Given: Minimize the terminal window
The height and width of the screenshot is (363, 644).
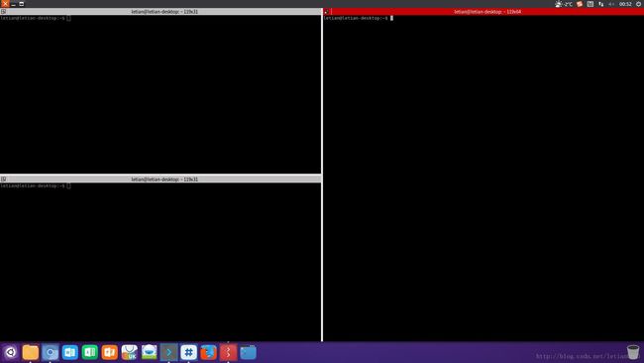Looking at the screenshot, I should 14,4.
